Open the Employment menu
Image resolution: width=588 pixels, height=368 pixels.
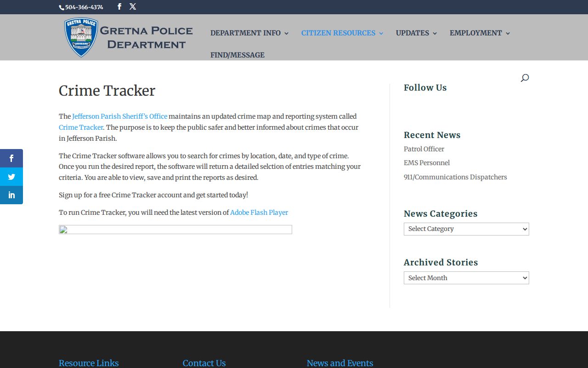pyautogui.click(x=480, y=33)
